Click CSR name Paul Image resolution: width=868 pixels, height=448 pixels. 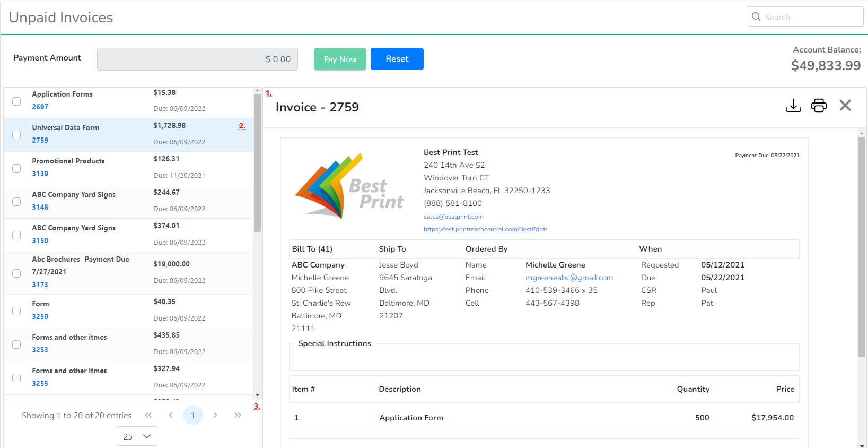pyautogui.click(x=709, y=290)
